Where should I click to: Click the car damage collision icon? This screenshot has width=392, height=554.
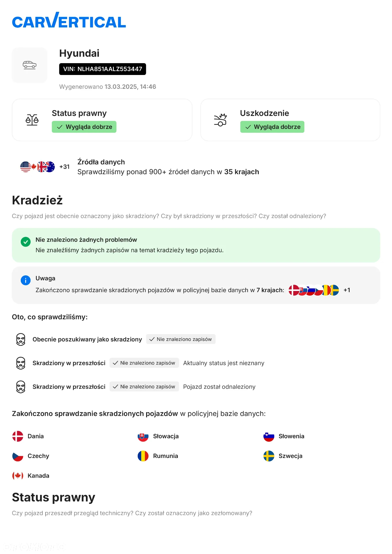(x=220, y=120)
